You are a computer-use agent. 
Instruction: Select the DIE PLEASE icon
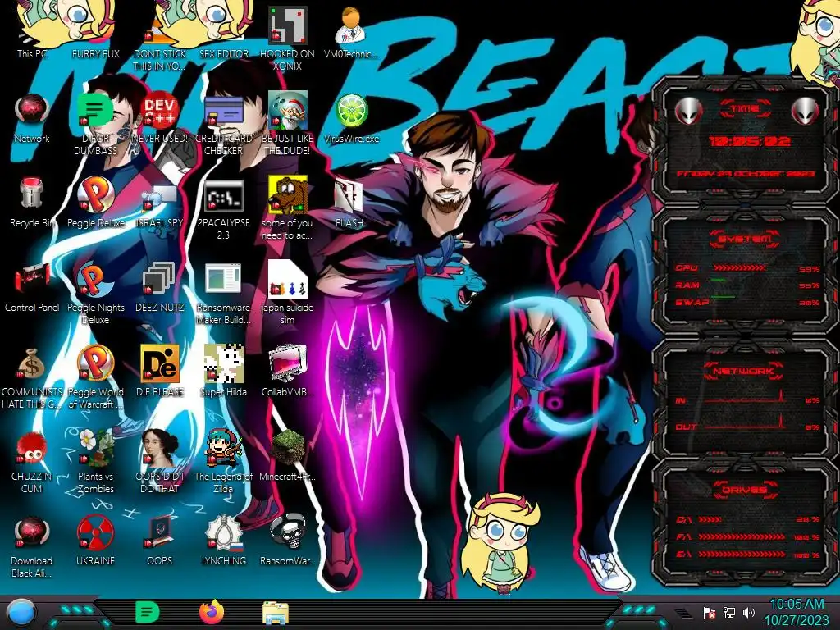pos(160,372)
